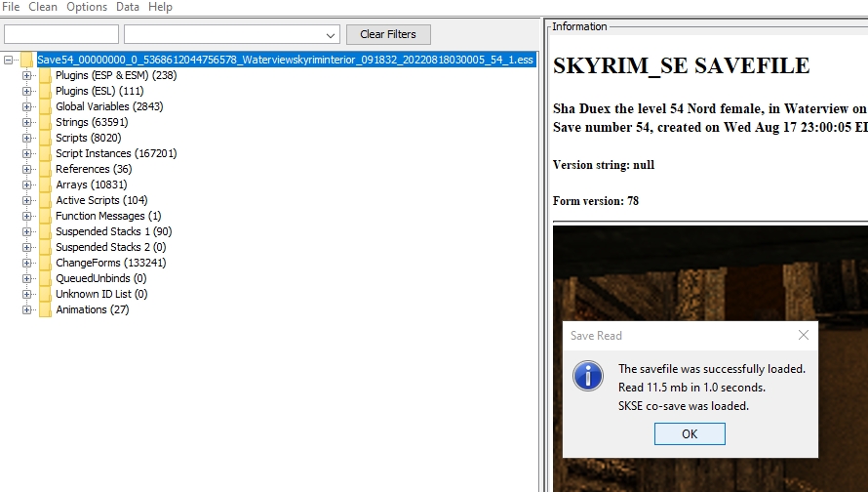The width and height of the screenshot is (868, 492).
Task: Expand Function Messages (1) node
Action: pyautogui.click(x=26, y=216)
